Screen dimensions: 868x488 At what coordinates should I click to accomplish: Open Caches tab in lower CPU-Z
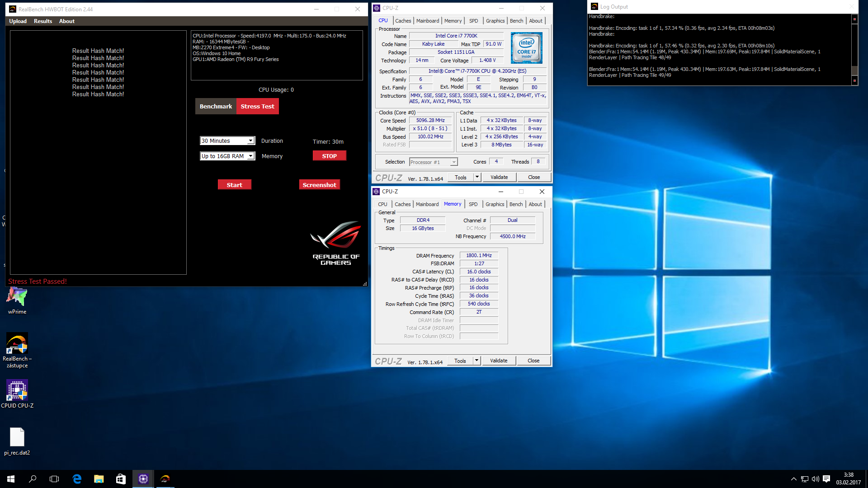[x=402, y=204]
